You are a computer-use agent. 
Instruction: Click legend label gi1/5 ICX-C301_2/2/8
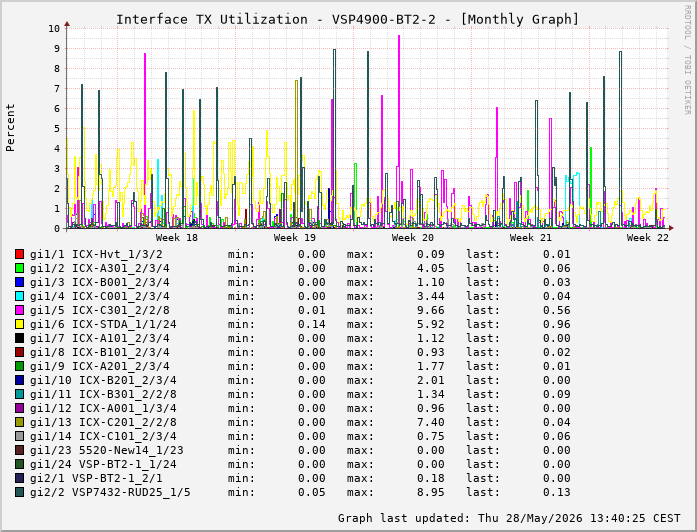100,310
